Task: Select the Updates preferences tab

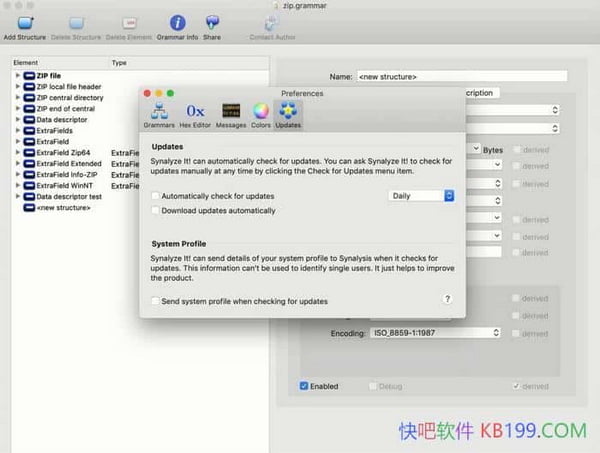Action: click(x=288, y=110)
